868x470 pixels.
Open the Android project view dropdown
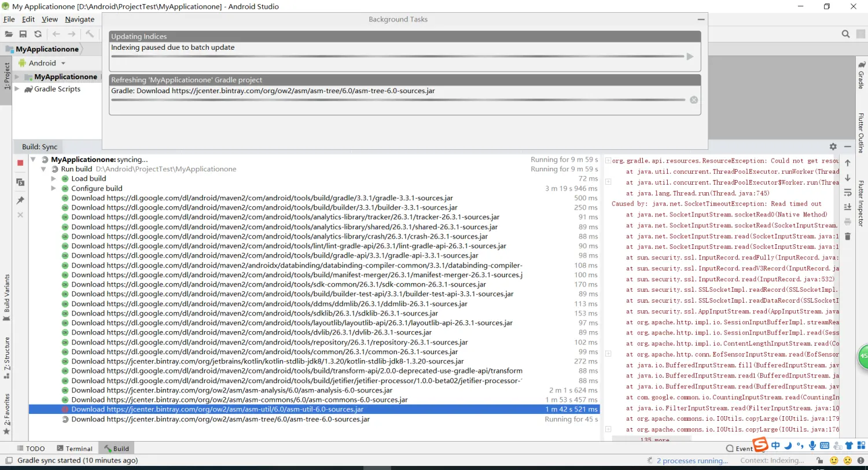click(43, 63)
